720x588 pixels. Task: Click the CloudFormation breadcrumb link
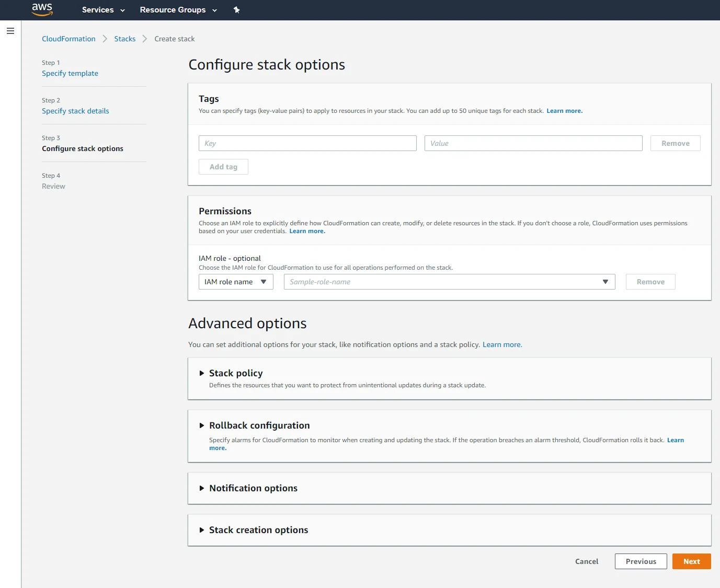coord(68,39)
